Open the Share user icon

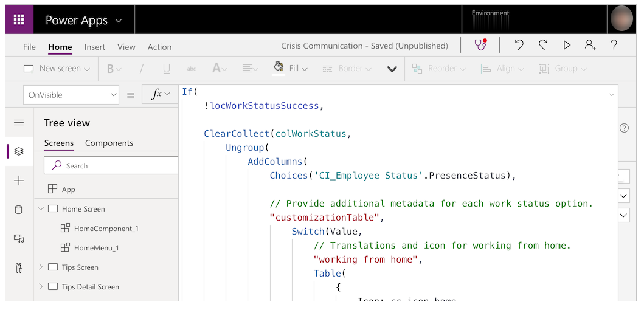pyautogui.click(x=590, y=46)
